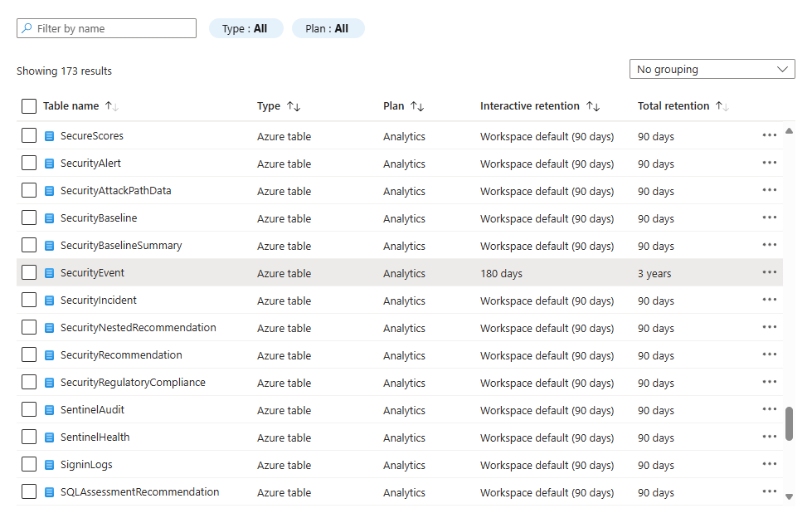
Task: Open the more options for SecureScores row
Action: [x=769, y=136]
